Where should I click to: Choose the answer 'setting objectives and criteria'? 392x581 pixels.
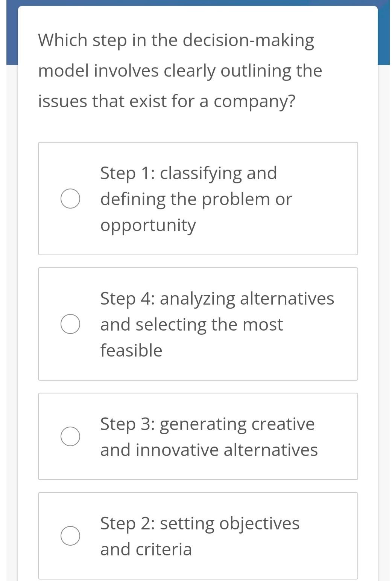199,535
